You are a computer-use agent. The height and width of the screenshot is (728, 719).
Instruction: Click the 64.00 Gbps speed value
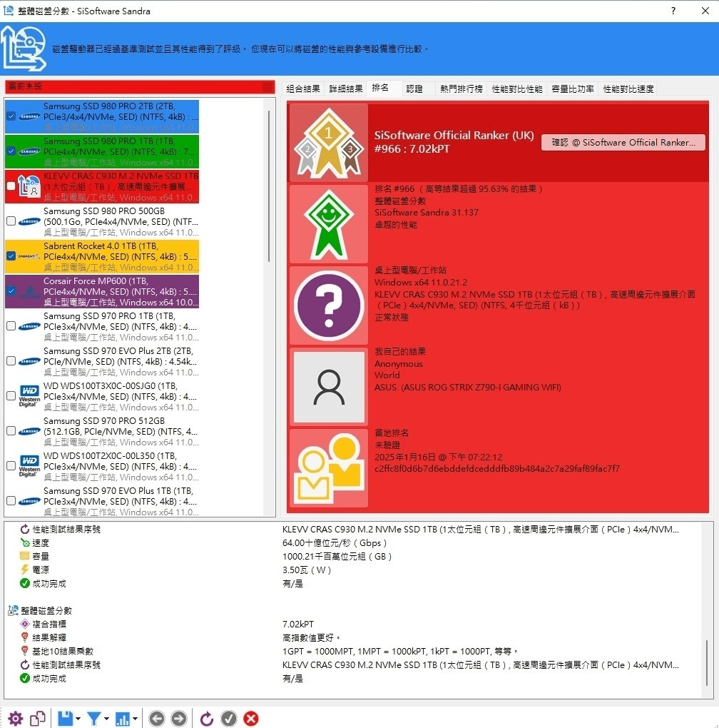point(334,542)
